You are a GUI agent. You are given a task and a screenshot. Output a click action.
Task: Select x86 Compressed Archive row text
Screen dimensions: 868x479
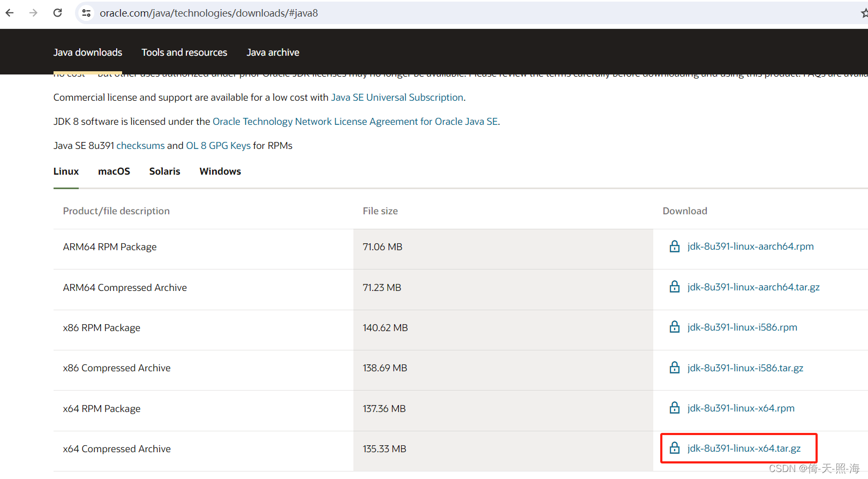tap(117, 368)
